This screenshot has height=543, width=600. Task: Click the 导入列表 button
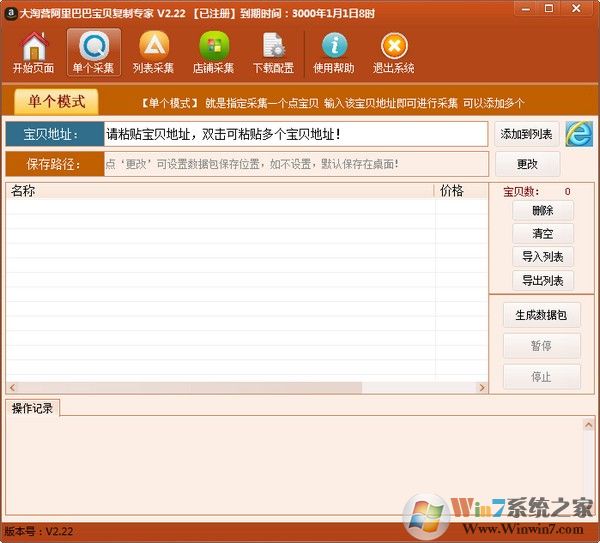[543, 257]
